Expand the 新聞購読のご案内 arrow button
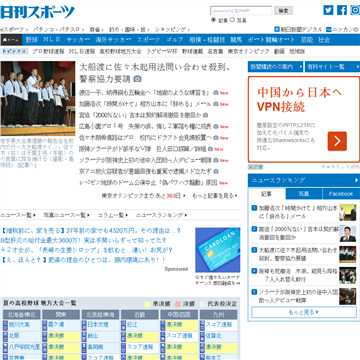 [x=301, y=67]
